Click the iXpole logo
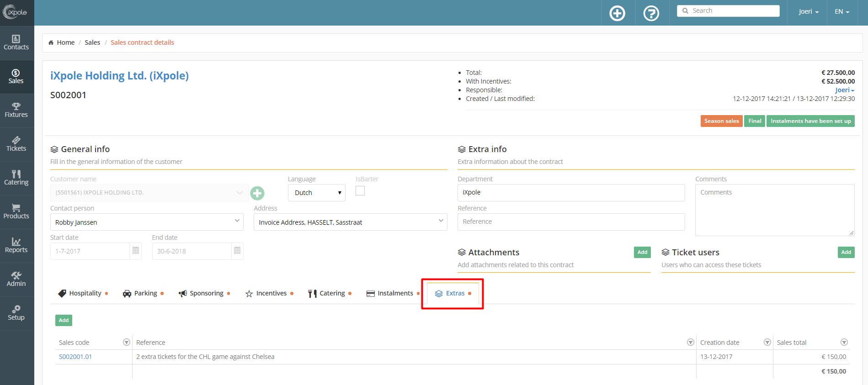Viewport: 868px width, 385px height. [x=15, y=12]
